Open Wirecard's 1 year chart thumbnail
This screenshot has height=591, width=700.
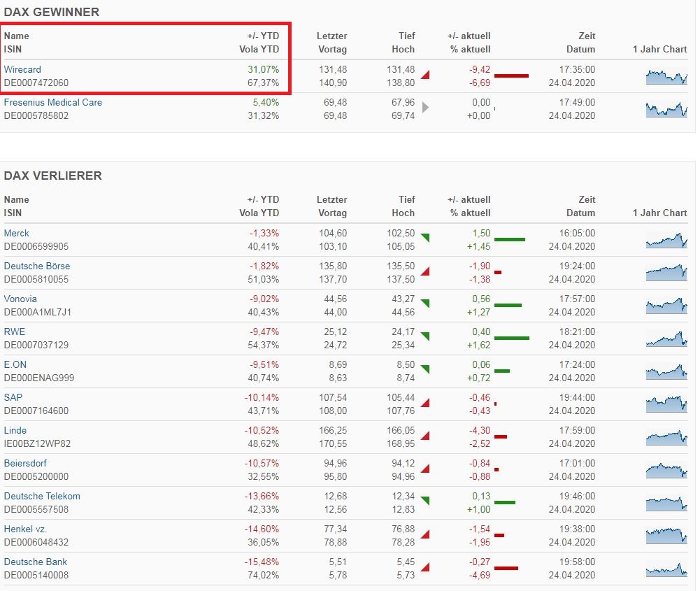[666, 76]
